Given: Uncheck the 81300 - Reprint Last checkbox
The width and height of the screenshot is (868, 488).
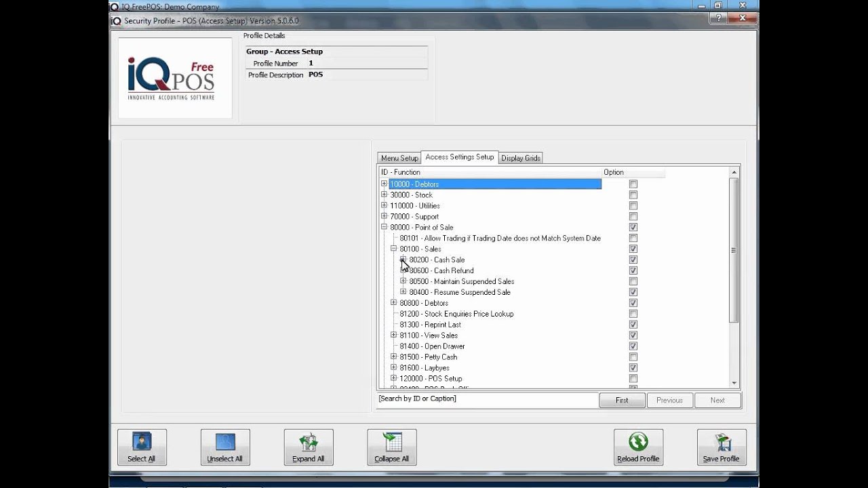Looking at the screenshot, I should pos(633,325).
